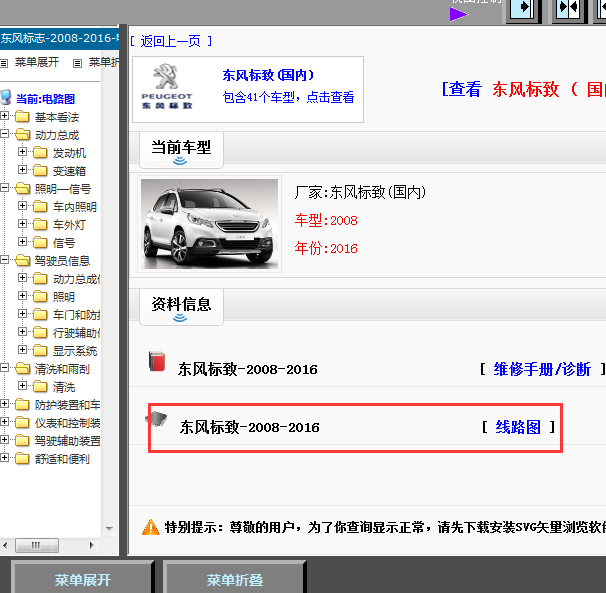This screenshot has width=606, height=593.
Task: Click the folder icon of 显示系统
Action: (x=40, y=351)
